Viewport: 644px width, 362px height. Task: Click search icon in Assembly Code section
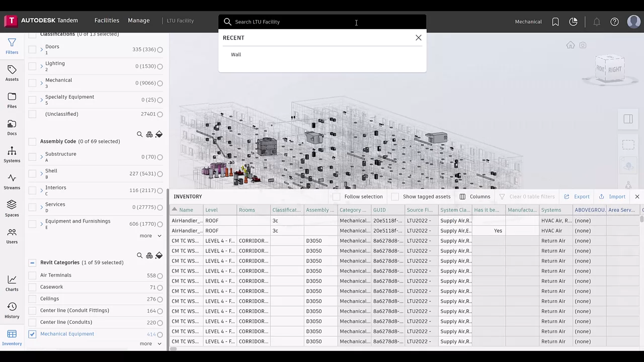pos(140,134)
